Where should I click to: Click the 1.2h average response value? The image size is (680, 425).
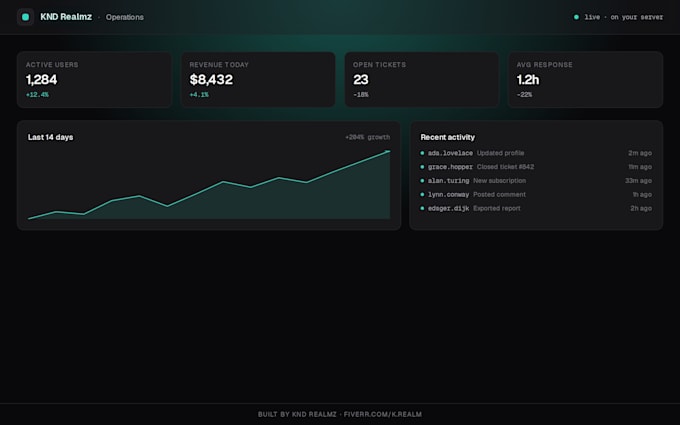tap(528, 80)
